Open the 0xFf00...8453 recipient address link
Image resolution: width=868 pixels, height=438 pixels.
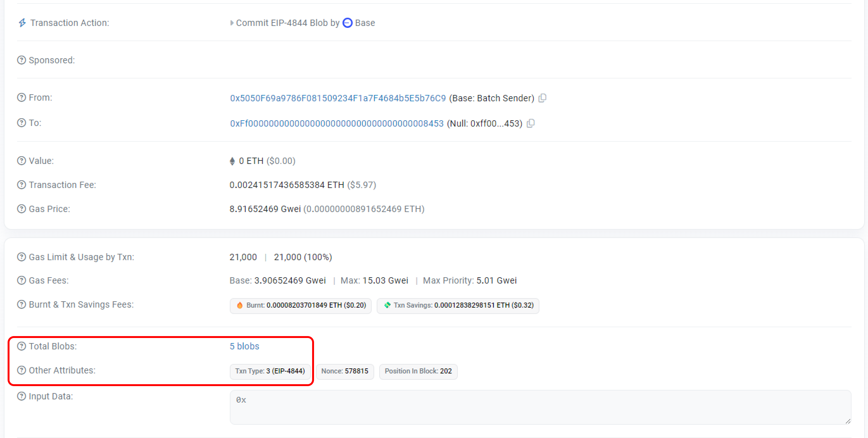pyautogui.click(x=337, y=123)
